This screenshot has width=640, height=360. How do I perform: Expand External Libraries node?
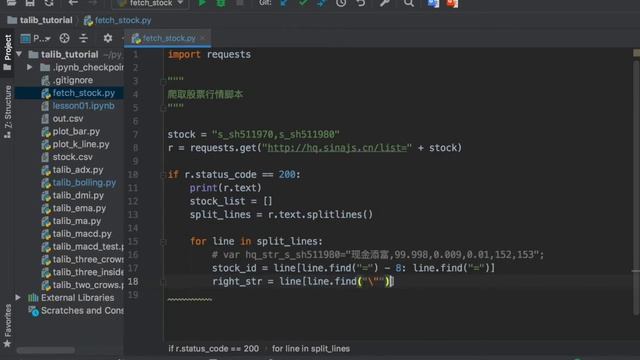(x=18, y=298)
